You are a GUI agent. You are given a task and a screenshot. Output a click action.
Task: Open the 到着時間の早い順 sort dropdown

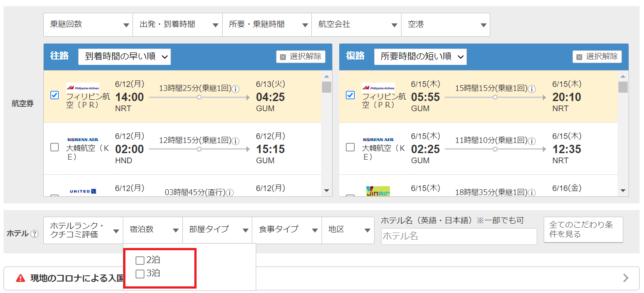pyautogui.click(x=125, y=56)
